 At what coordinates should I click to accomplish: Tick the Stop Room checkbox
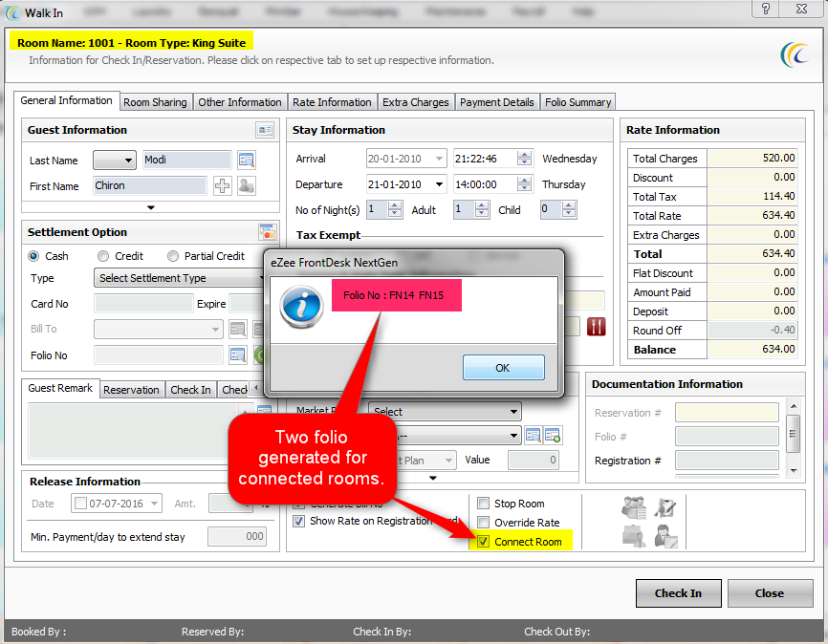click(483, 503)
